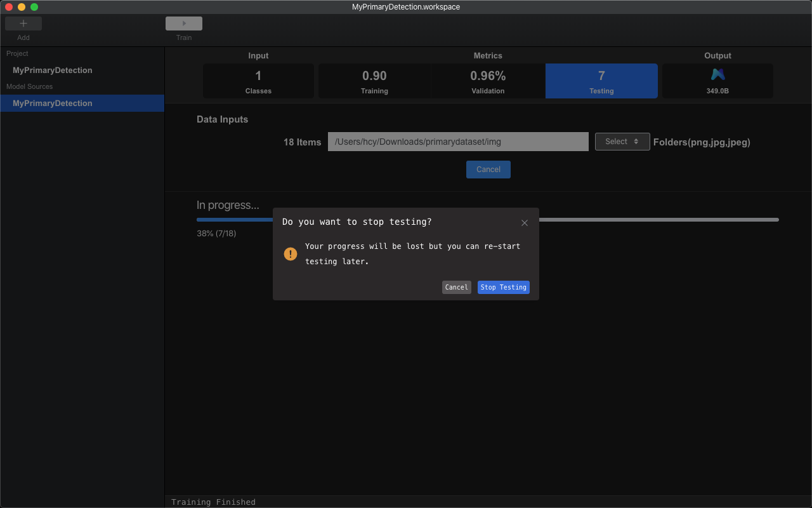Click the red close window button
The width and height of the screenshot is (812, 508).
(x=9, y=7)
